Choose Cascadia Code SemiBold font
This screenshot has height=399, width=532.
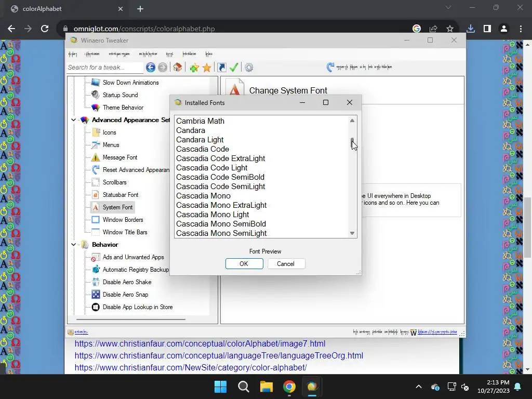pyautogui.click(x=220, y=177)
